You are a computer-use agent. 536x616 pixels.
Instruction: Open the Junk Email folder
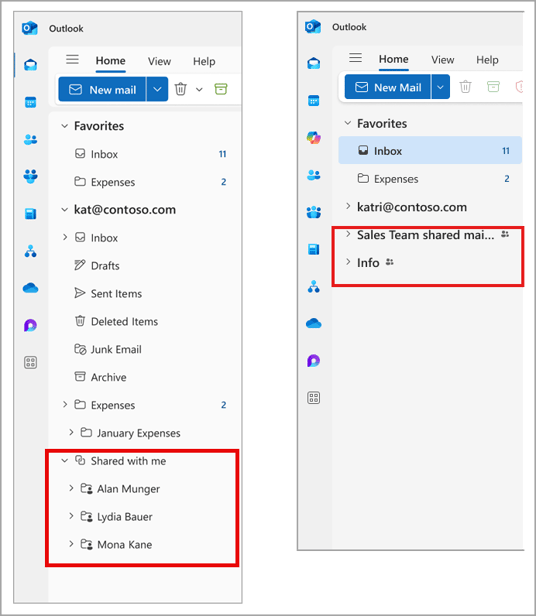116,349
